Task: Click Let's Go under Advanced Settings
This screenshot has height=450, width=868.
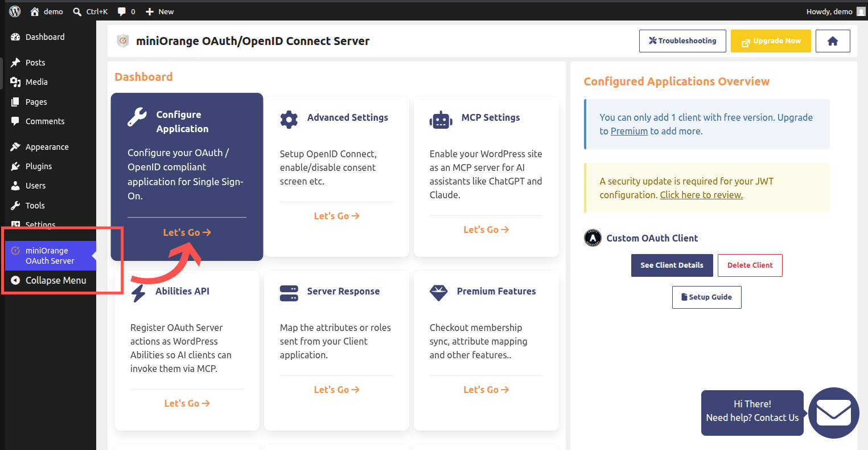Action: pos(336,216)
